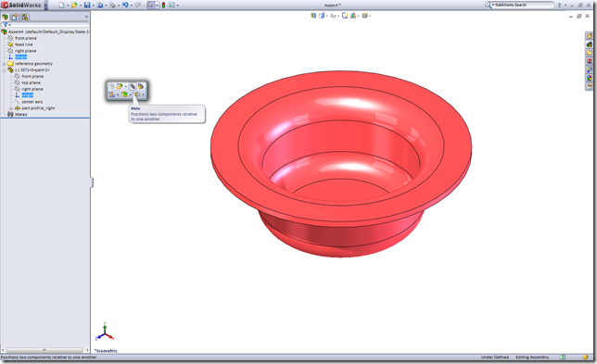Screen dimensions: 597x364
Task: Select the assembly's front plane in tree
Action: [26, 38]
